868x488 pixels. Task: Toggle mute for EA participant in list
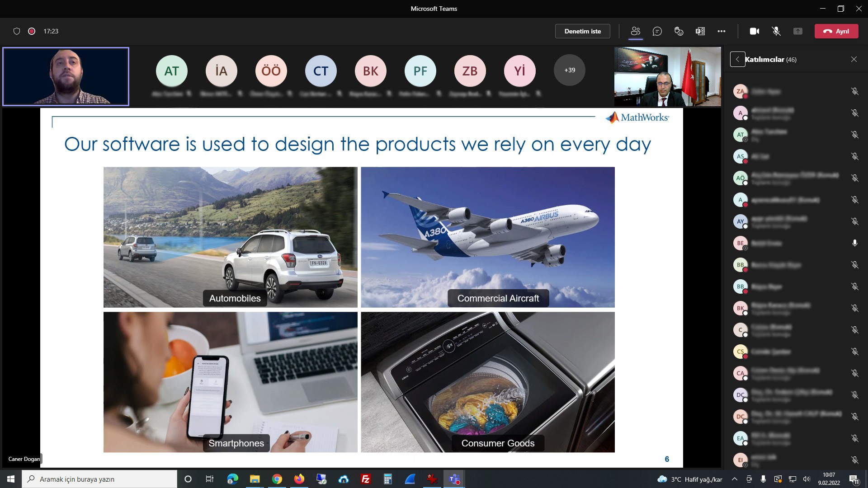[854, 438]
